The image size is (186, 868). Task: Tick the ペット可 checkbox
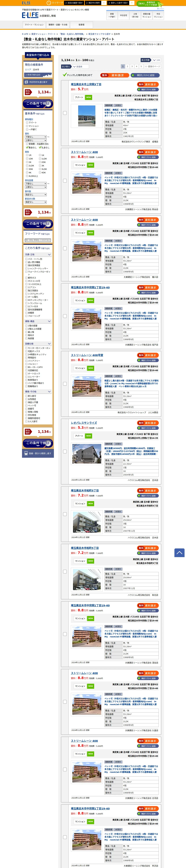tap(26, 406)
